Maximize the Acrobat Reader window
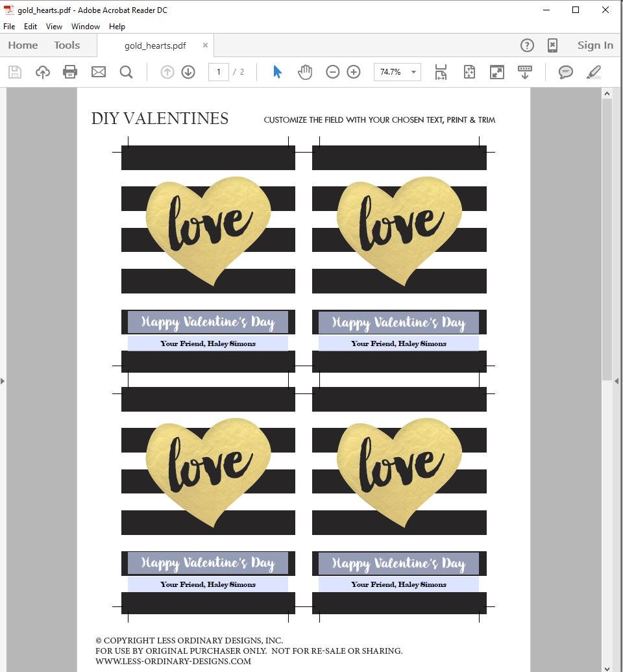This screenshot has width=623, height=672. click(576, 10)
